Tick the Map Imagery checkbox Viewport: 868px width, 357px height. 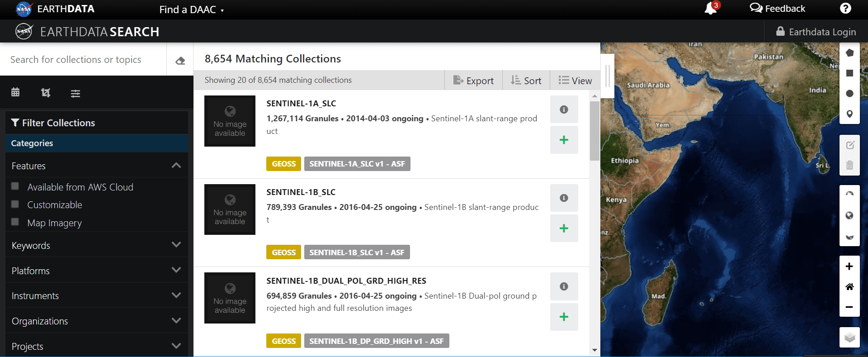coord(15,222)
